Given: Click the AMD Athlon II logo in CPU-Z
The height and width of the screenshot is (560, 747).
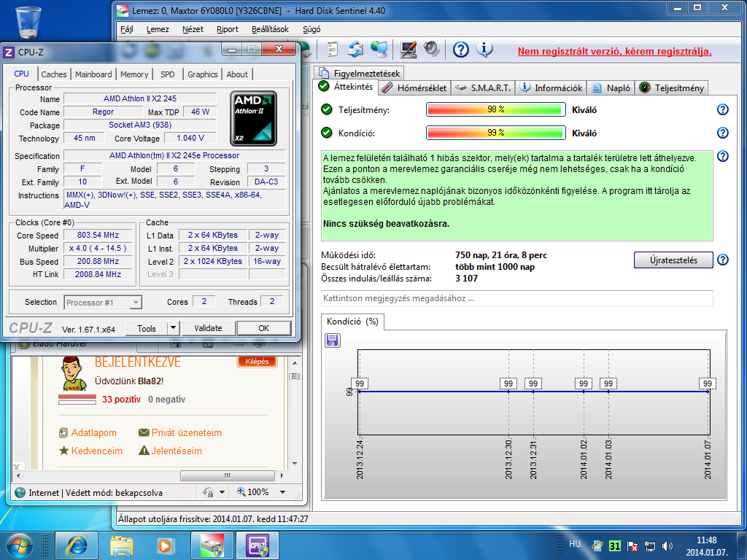Looking at the screenshot, I should click(253, 118).
